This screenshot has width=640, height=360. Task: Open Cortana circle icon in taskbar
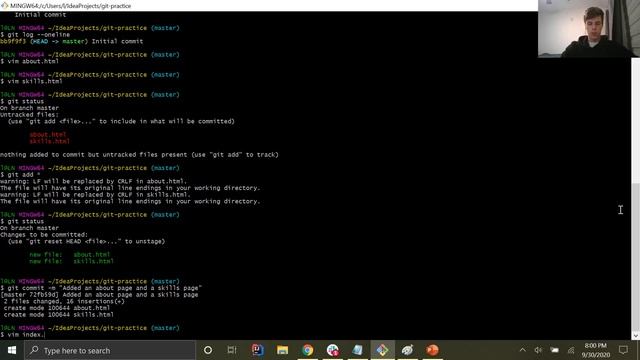point(208,350)
